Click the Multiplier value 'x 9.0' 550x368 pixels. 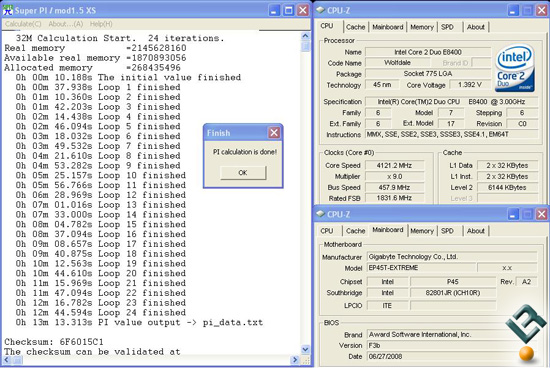coord(395,176)
